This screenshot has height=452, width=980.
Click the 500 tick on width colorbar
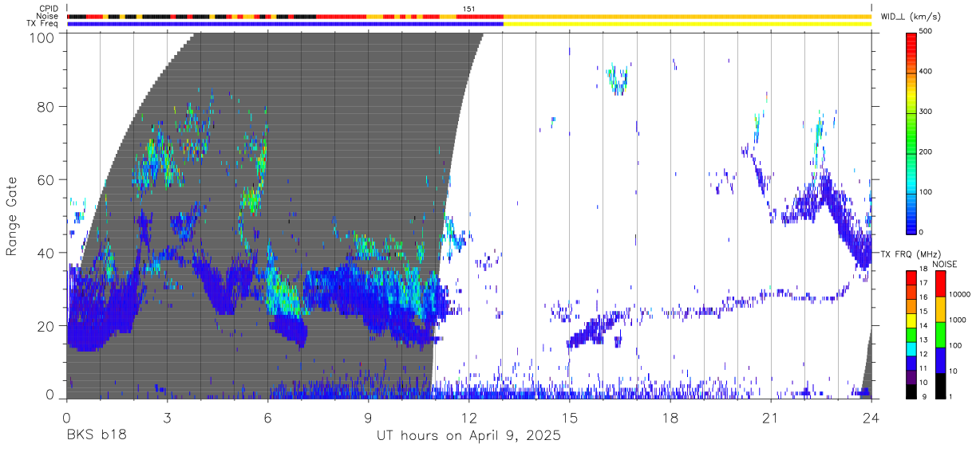(926, 32)
